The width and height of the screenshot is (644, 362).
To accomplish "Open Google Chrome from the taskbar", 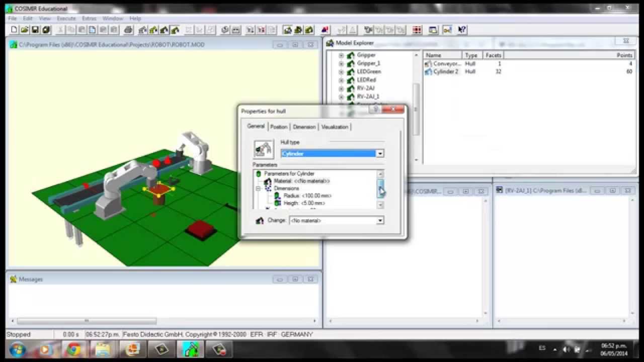I will 74,349.
